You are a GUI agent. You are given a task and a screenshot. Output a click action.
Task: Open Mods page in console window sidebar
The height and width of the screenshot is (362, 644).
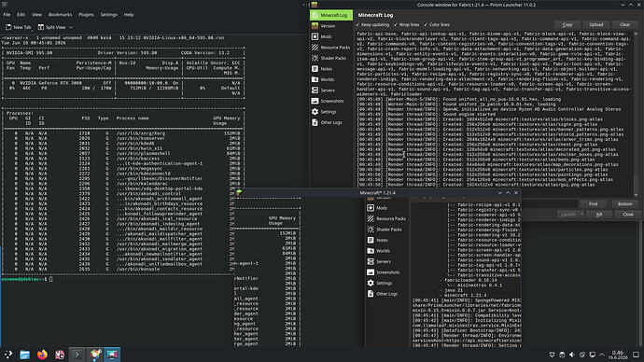point(331,36)
